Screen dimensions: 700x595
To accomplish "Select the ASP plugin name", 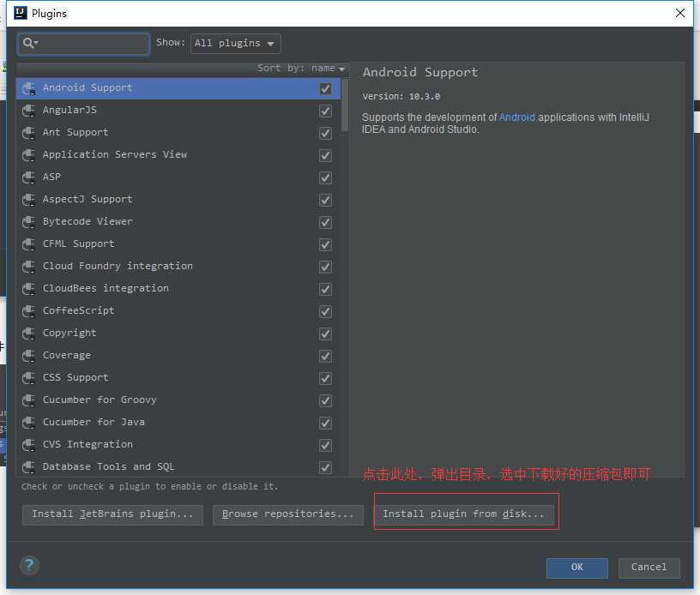I will (51, 177).
